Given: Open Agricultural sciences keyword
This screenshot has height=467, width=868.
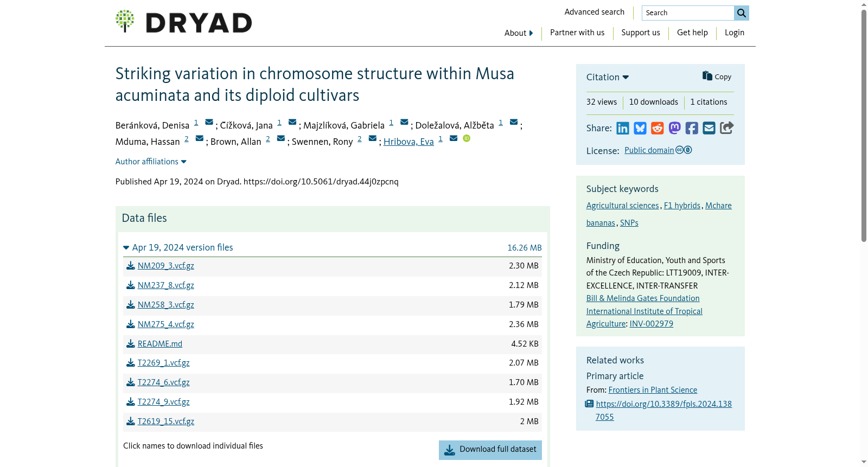Looking at the screenshot, I should tap(623, 206).
